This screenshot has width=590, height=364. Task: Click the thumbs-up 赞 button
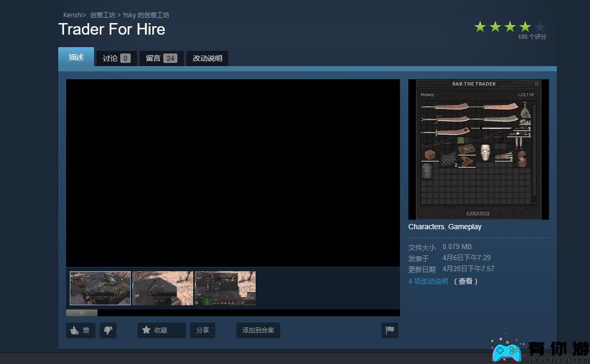coord(80,330)
